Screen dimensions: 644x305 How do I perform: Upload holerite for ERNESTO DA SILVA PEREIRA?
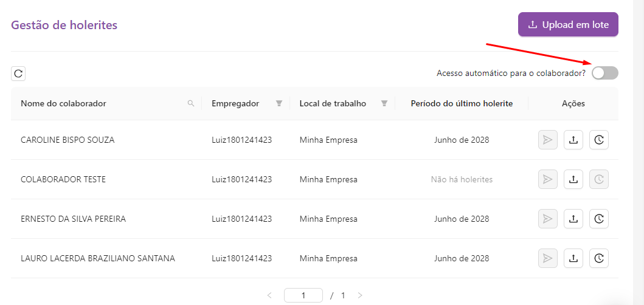573,219
